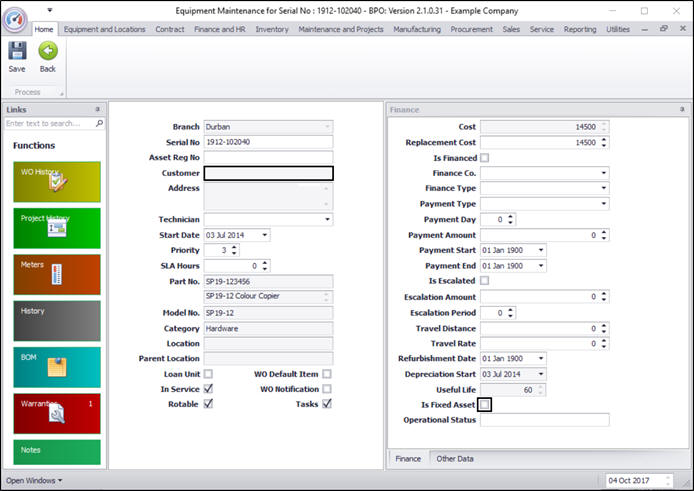Open the BOM function tile
The image size is (694, 491).
[x=56, y=366]
